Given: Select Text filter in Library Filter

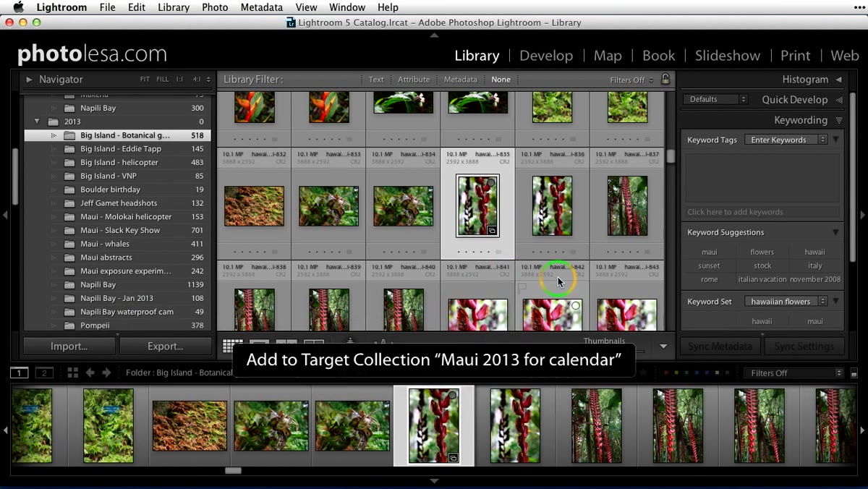Looking at the screenshot, I should click(376, 80).
